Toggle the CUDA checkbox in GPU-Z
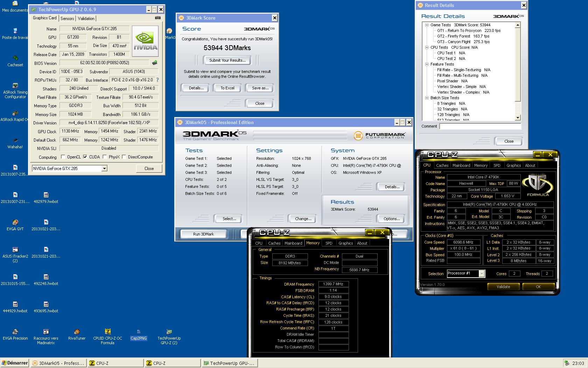This screenshot has width=588, height=368. pos(85,157)
